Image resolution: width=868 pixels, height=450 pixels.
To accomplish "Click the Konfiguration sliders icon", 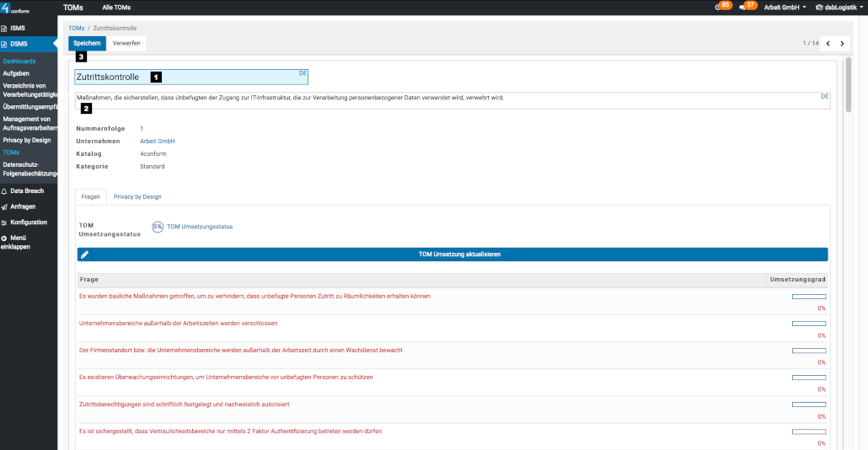I will click(4, 222).
